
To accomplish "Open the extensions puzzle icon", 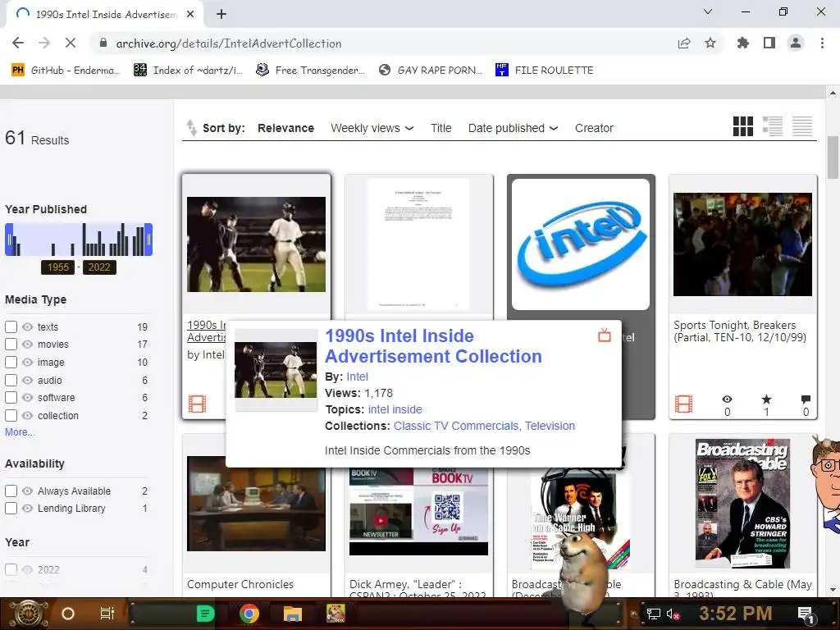I will coord(742,43).
